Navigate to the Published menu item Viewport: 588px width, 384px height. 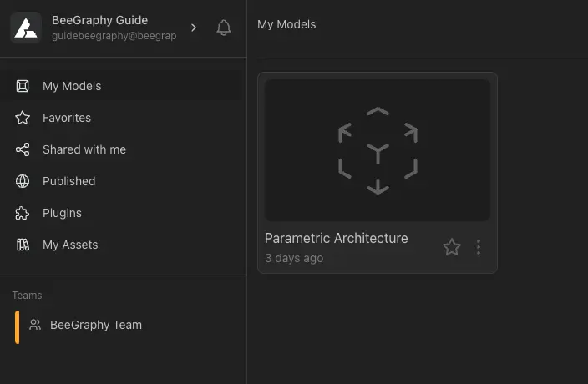click(x=69, y=181)
